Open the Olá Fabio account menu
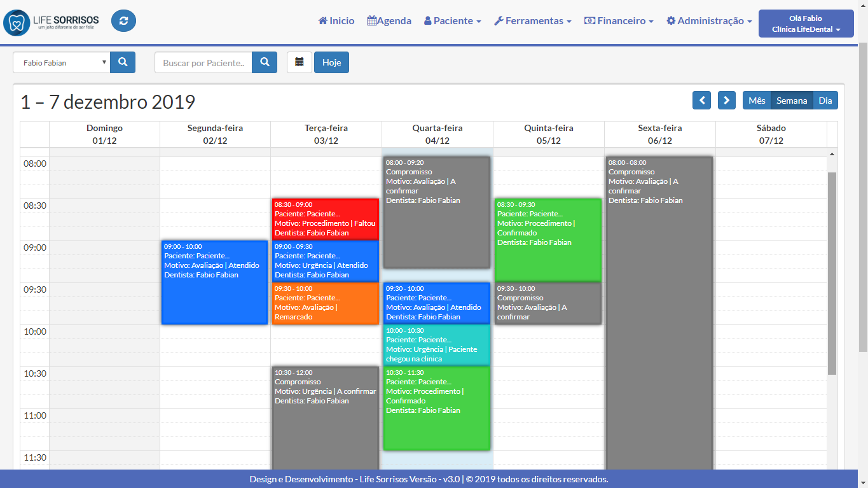Screen dimensions: 868x488 pyautogui.click(x=805, y=22)
